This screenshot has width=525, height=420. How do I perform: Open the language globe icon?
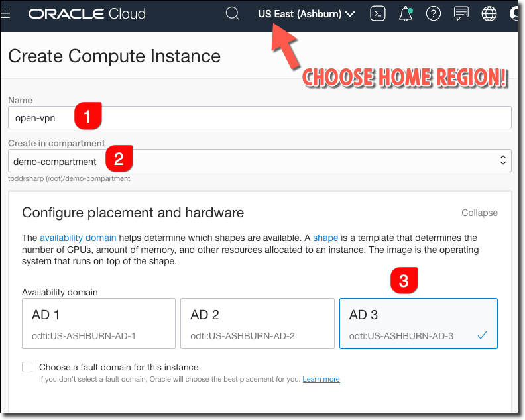click(489, 14)
